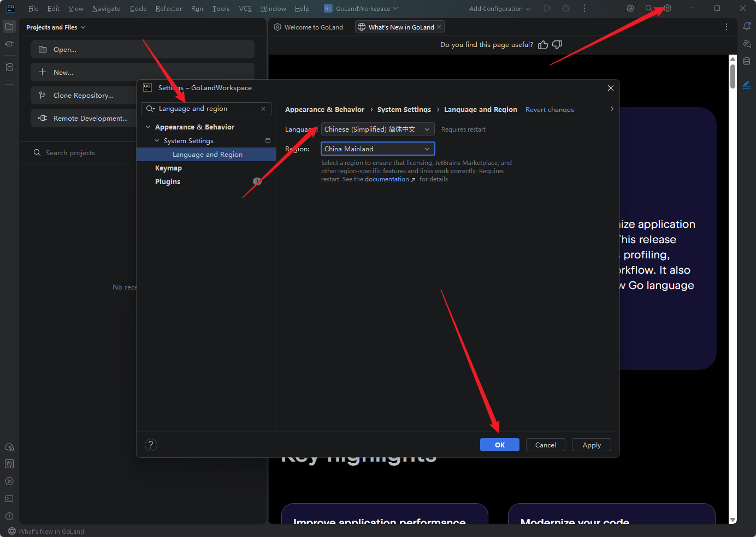The image size is (756, 537).
Task: Click the Debug bug icon in toolbar
Action: pyautogui.click(x=566, y=8)
